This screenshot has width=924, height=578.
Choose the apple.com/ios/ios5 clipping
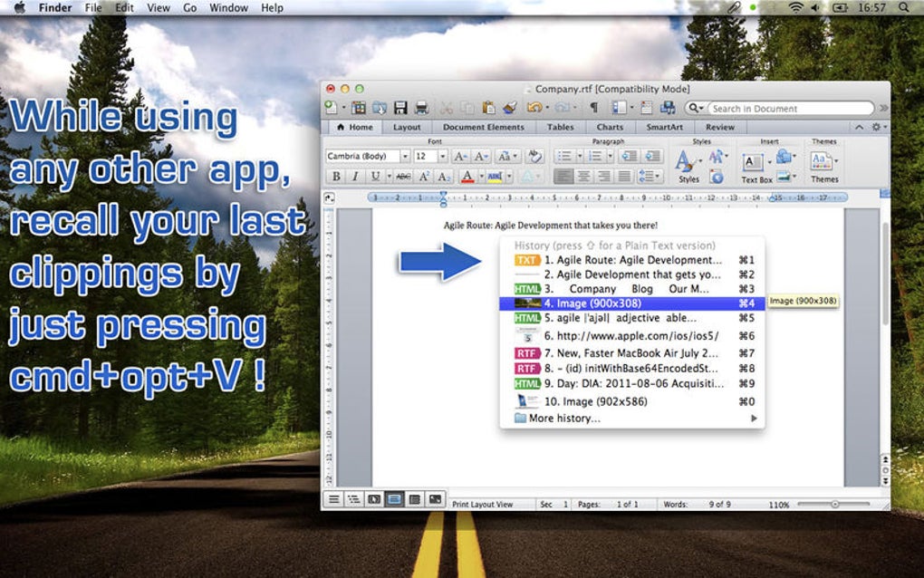tap(632, 336)
